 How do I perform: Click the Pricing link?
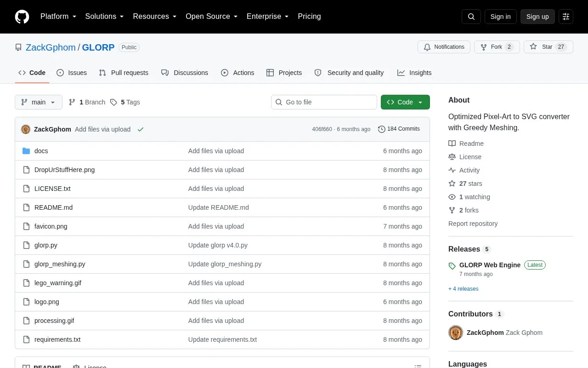309,17
